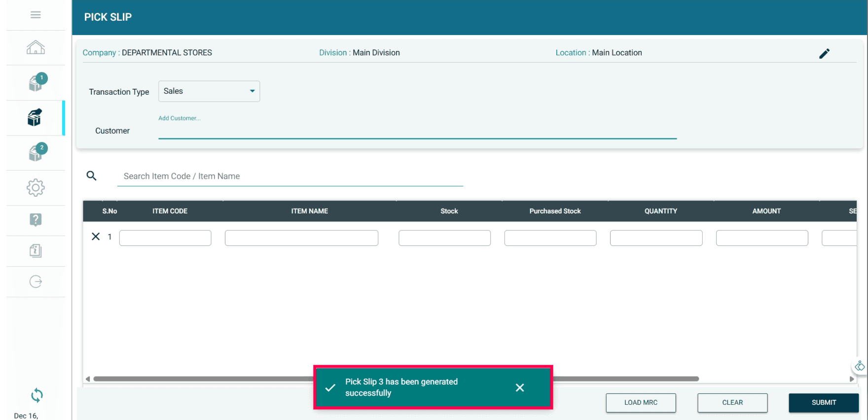Viewport: 868px width, 420px height.
Task: Click the Amount cell in row 1
Action: point(762,238)
